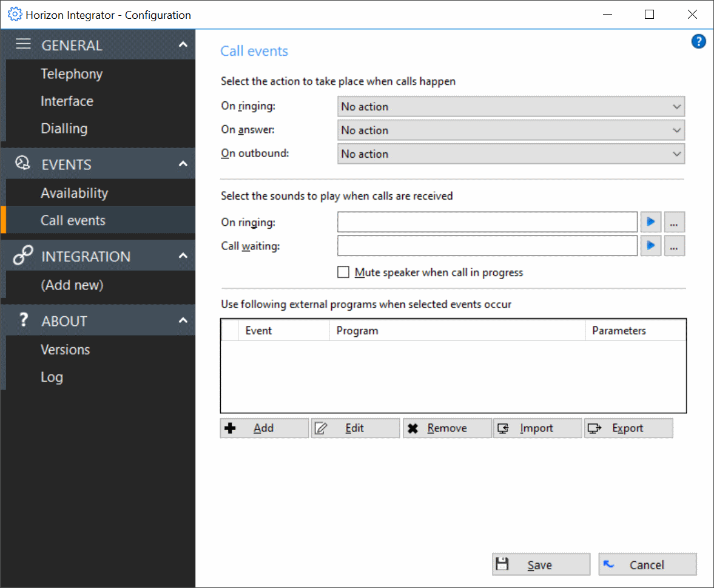This screenshot has width=714, height=588.
Task: Import external program definitions
Action: pos(537,428)
